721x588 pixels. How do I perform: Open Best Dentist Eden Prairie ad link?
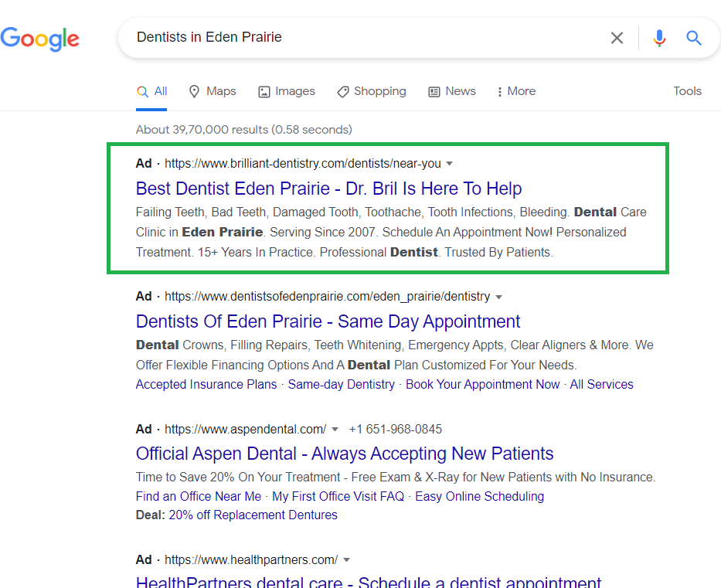pos(328,189)
